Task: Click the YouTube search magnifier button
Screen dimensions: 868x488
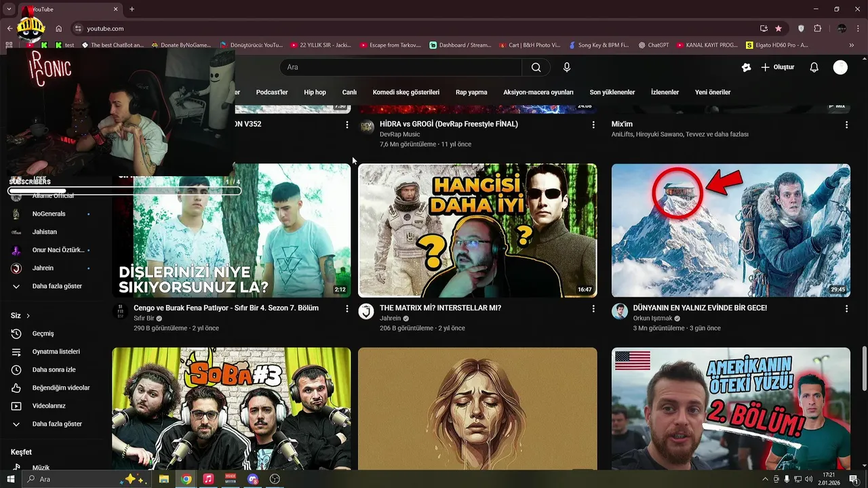Action: click(536, 67)
